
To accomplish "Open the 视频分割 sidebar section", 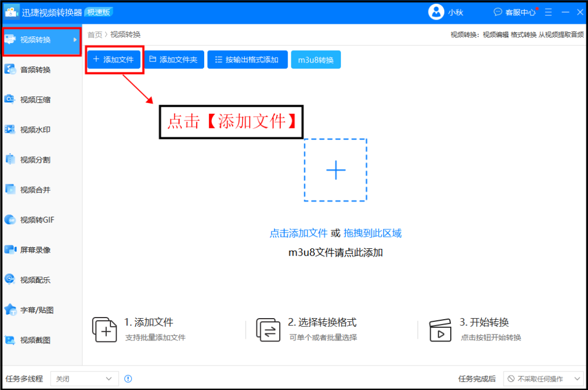I will click(41, 160).
